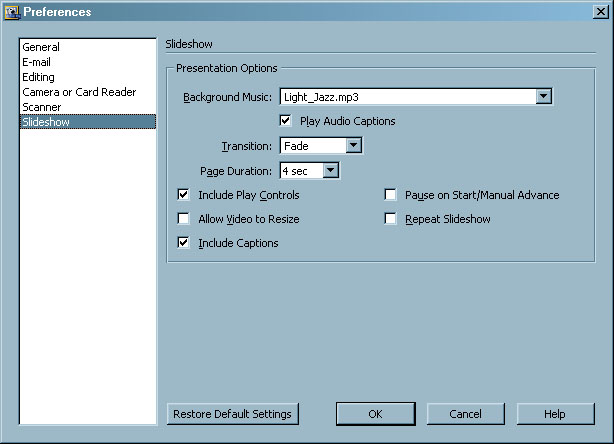Click the Preferences title bar icon
Screen dimensions: 614x444
pos(12,12)
